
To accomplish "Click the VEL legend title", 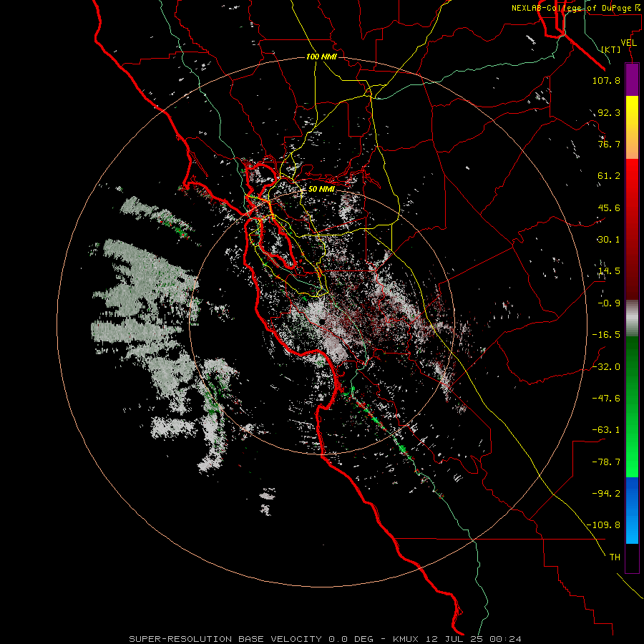I will [628, 43].
